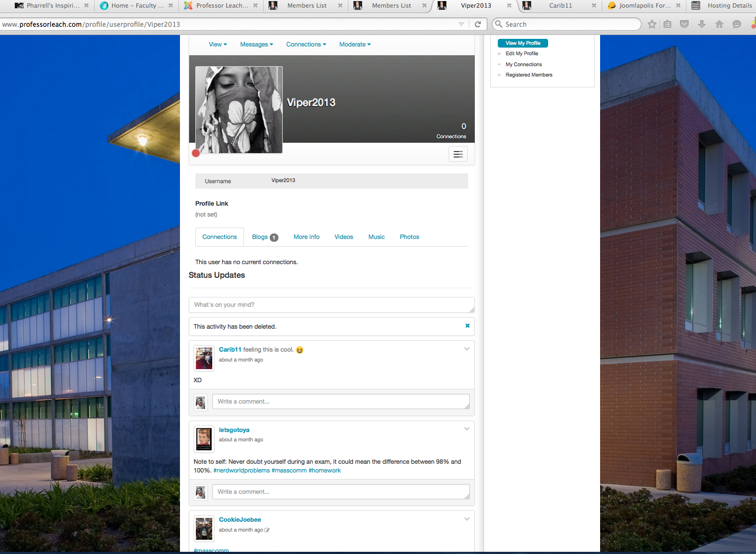Expand options arrow on letsgotoya's post
Image resolution: width=756 pixels, height=554 pixels.
(467, 429)
